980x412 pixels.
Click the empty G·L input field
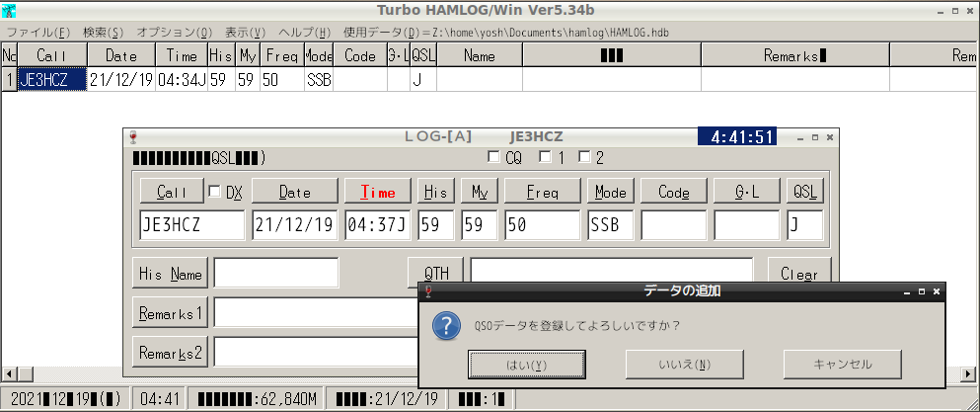click(x=747, y=225)
